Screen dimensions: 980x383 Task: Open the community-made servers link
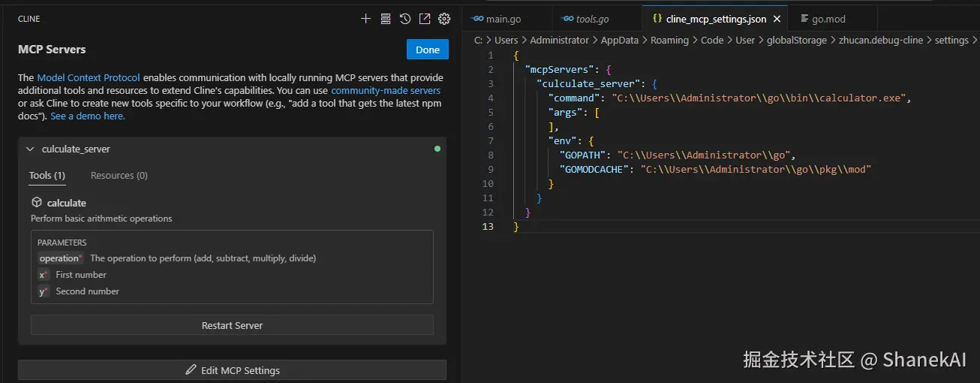386,91
